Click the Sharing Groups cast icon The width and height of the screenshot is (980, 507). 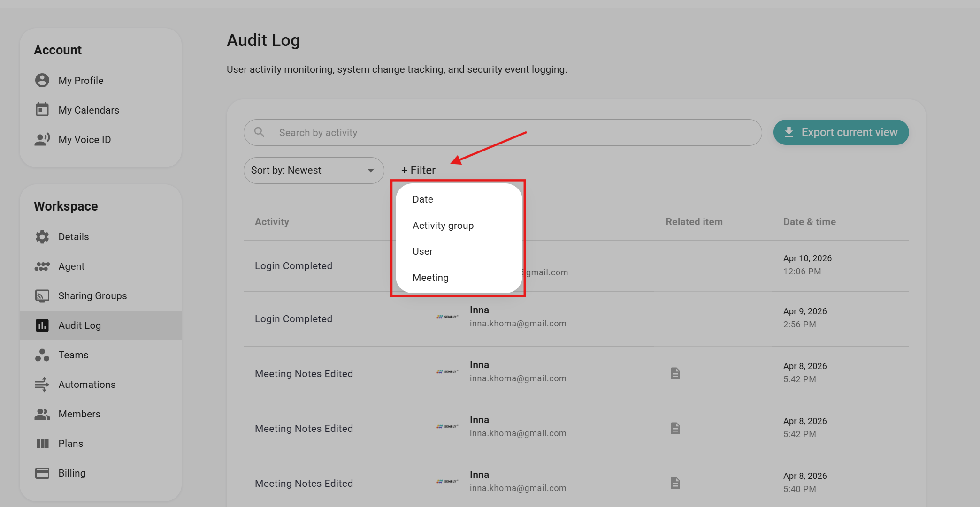(x=42, y=296)
